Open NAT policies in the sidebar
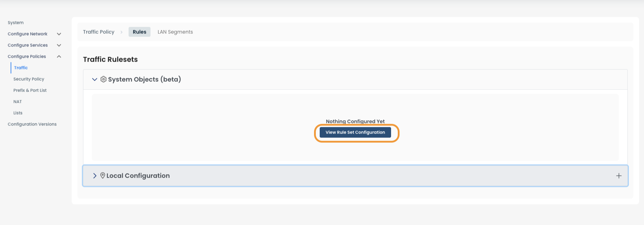This screenshot has width=644, height=225. pos(18,102)
